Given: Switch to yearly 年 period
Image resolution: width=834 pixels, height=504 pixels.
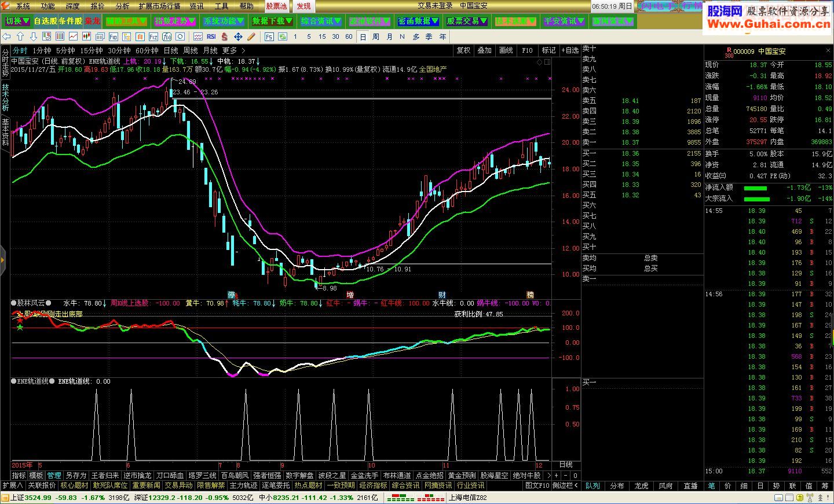Looking at the screenshot, I should [x=443, y=36].
